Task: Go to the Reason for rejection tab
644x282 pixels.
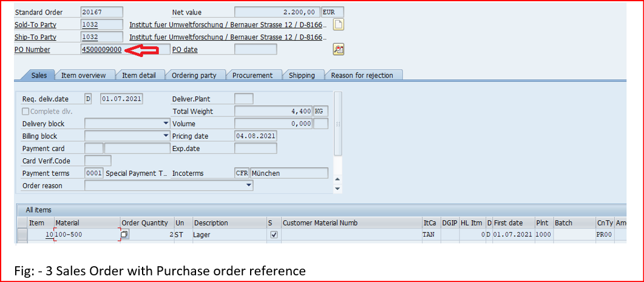Action: (x=362, y=75)
